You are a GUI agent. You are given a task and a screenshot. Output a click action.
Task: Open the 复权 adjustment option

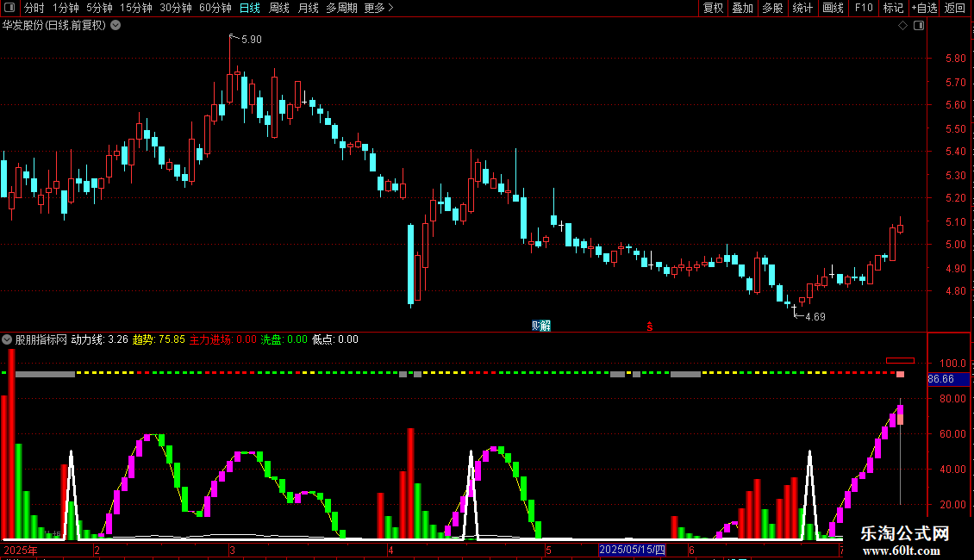[713, 8]
